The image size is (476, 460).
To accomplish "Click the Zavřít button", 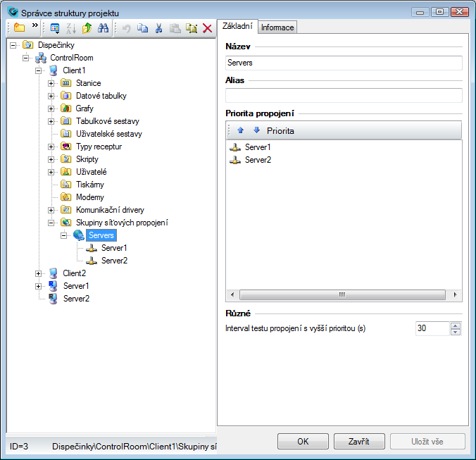I will tap(359, 442).
